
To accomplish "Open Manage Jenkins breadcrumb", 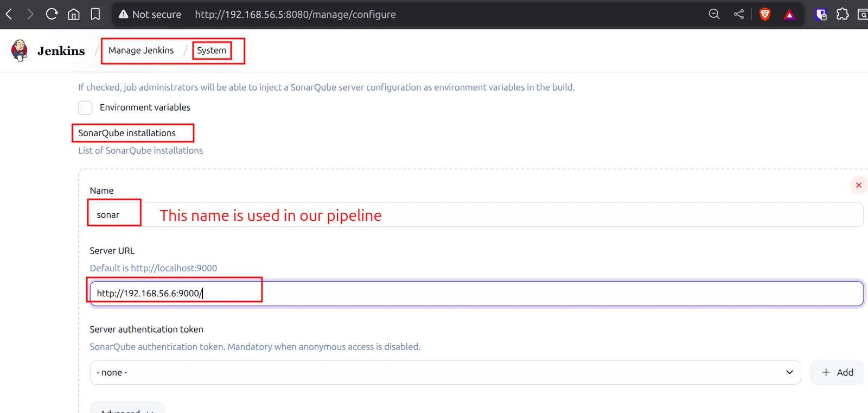I will 141,50.
